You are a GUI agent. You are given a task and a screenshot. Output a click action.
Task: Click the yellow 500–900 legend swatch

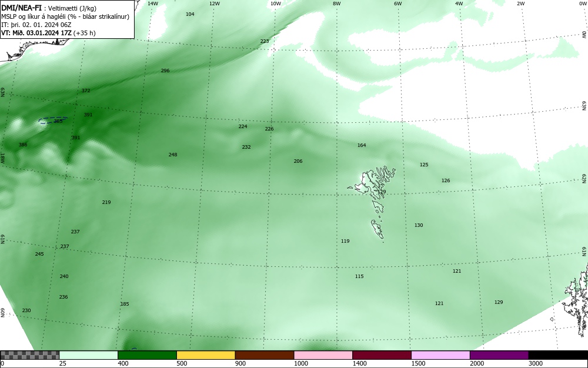click(x=206, y=355)
